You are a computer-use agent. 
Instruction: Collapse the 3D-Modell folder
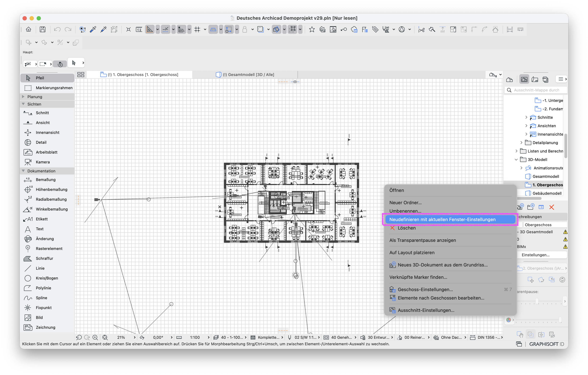click(x=516, y=160)
